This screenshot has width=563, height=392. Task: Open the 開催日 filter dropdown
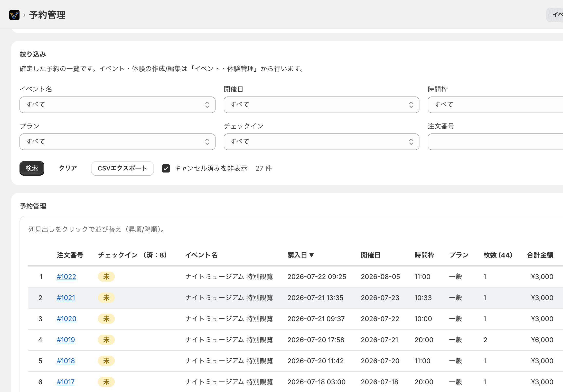321,105
